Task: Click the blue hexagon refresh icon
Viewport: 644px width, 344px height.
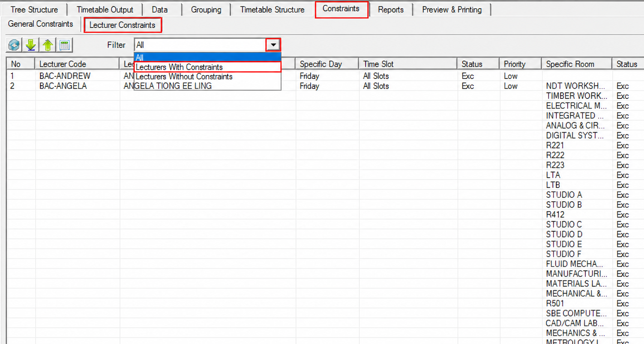Action: (14, 45)
